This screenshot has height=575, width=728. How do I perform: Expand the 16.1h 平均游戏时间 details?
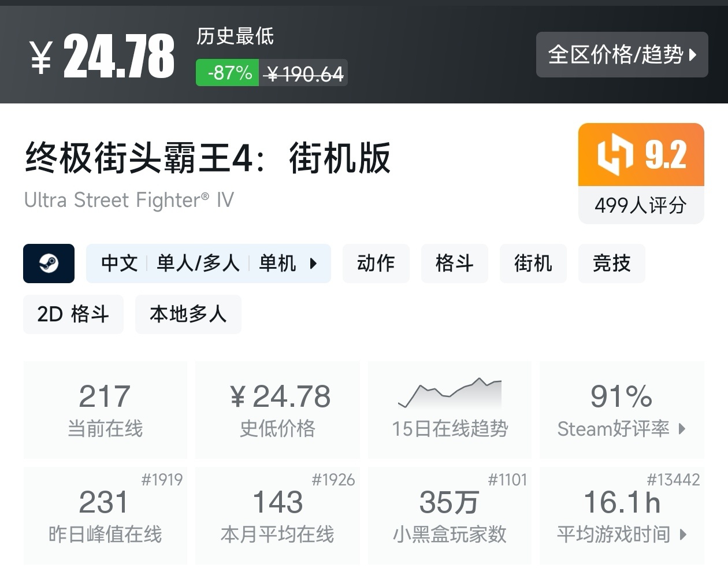(622, 515)
